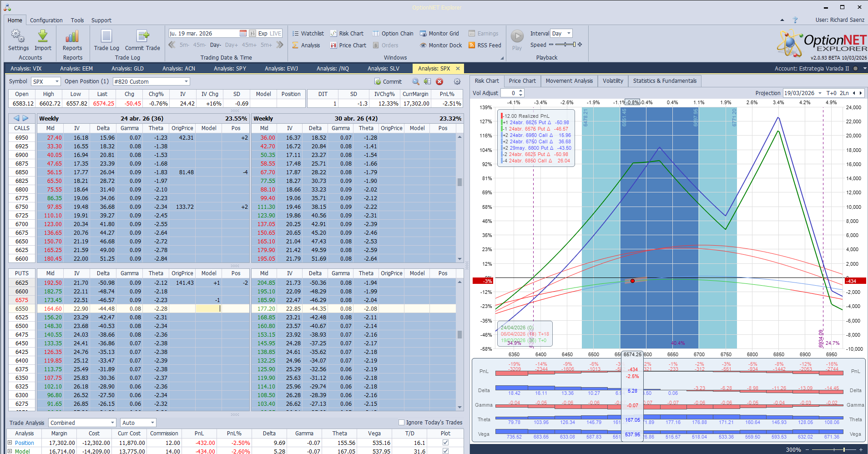Open the Analysis window

point(306,45)
